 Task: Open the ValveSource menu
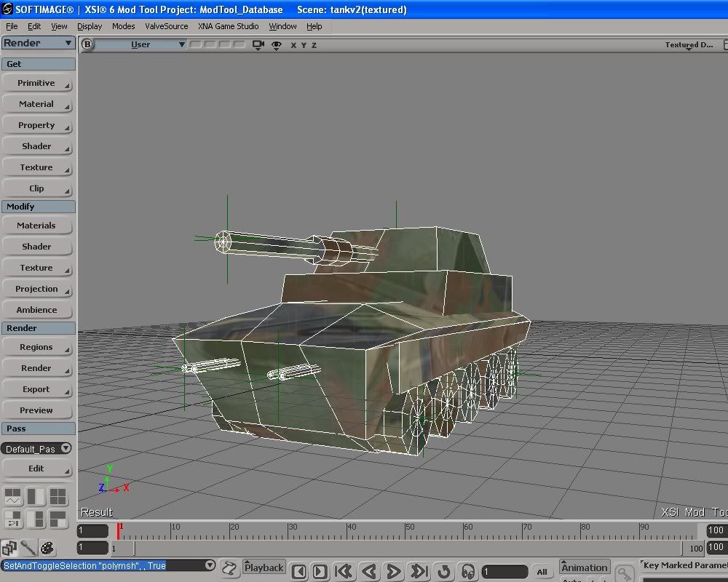(166, 26)
